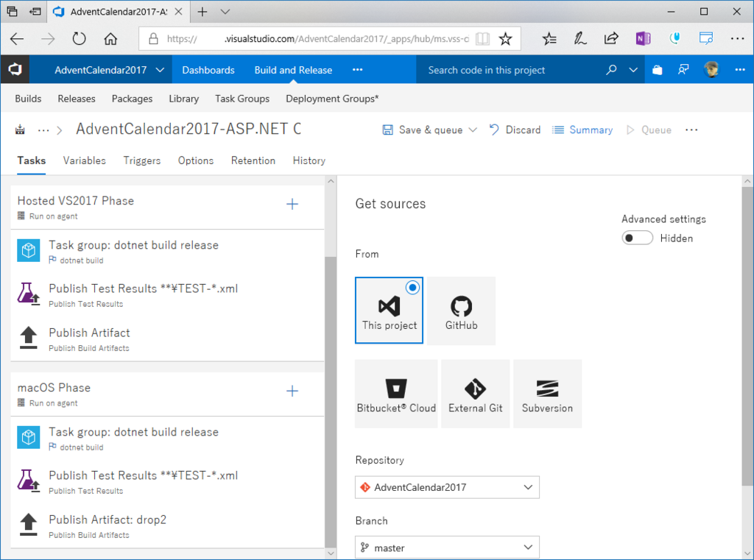
Task: Open the Repository dropdown
Action: point(447,487)
